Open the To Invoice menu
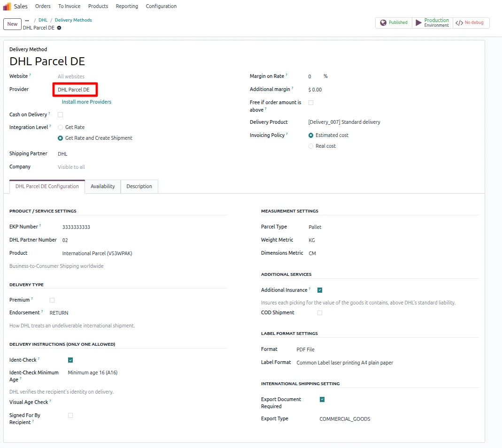Image resolution: width=502 pixels, height=448 pixels. pos(69,6)
